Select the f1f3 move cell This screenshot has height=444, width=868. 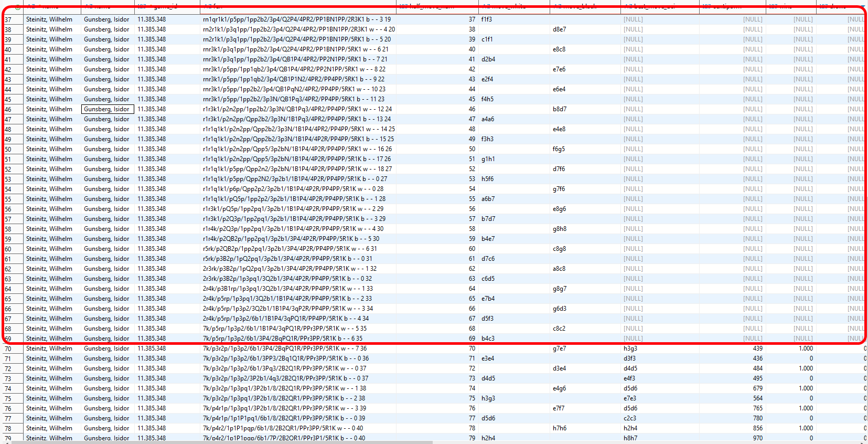487,19
